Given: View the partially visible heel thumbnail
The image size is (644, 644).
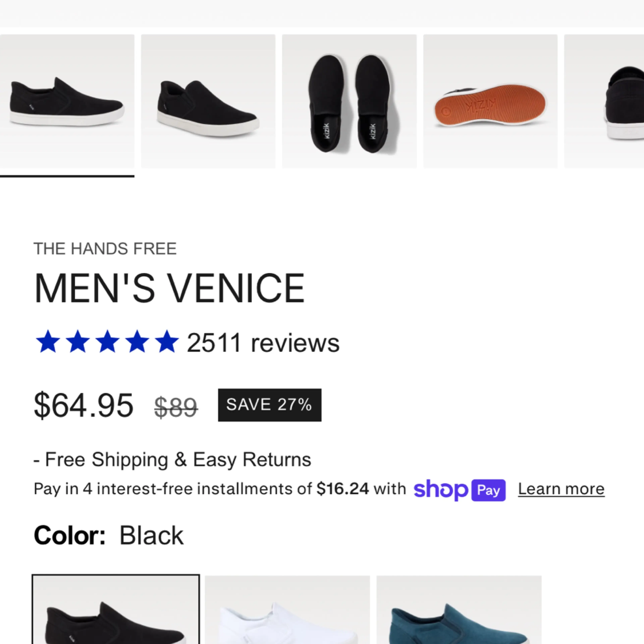Looking at the screenshot, I should click(604, 101).
